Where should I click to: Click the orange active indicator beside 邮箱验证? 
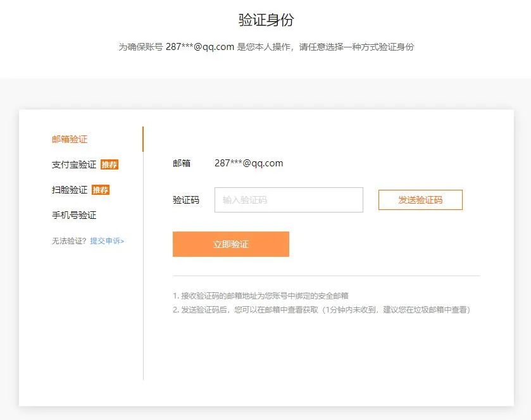tap(143, 139)
